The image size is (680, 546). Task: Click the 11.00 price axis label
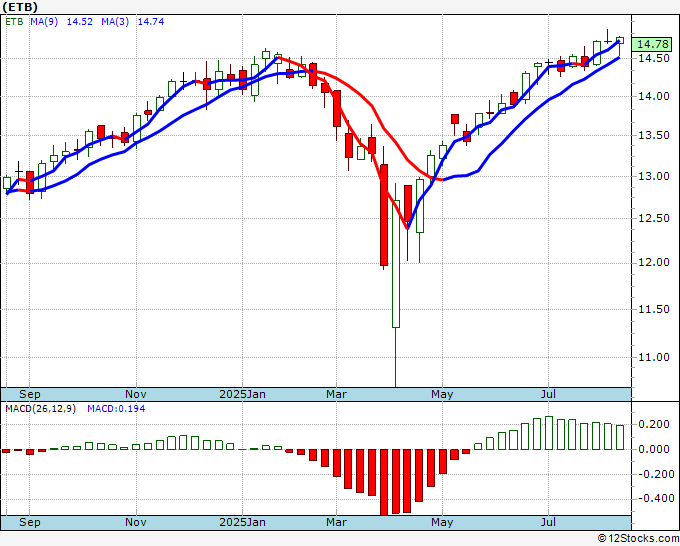tap(654, 357)
